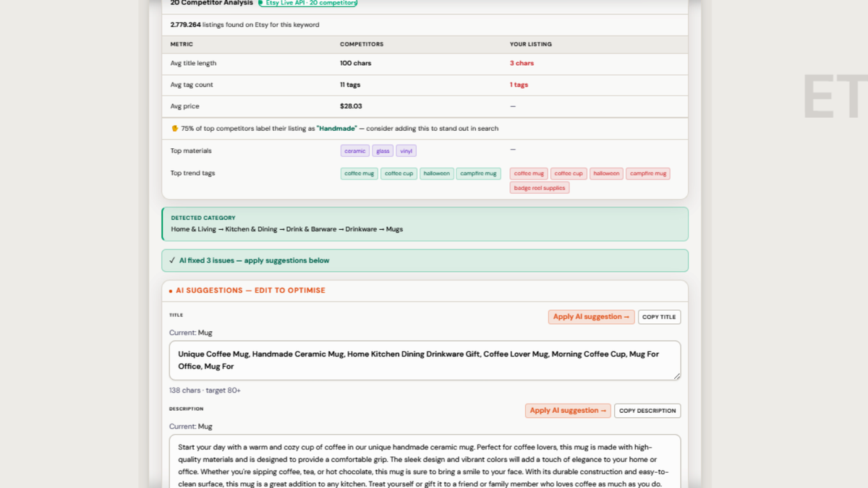Click the COMPETITORS column header
The width and height of the screenshot is (868, 488).
(x=362, y=44)
